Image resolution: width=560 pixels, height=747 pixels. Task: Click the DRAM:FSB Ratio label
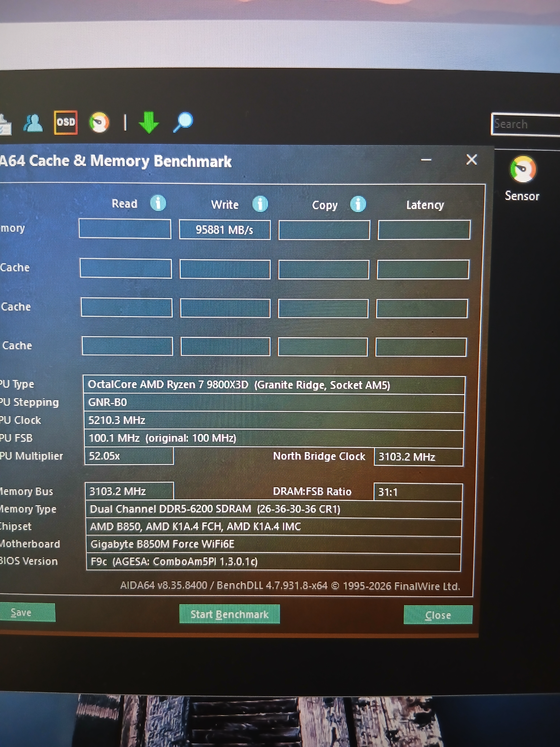[312, 491]
